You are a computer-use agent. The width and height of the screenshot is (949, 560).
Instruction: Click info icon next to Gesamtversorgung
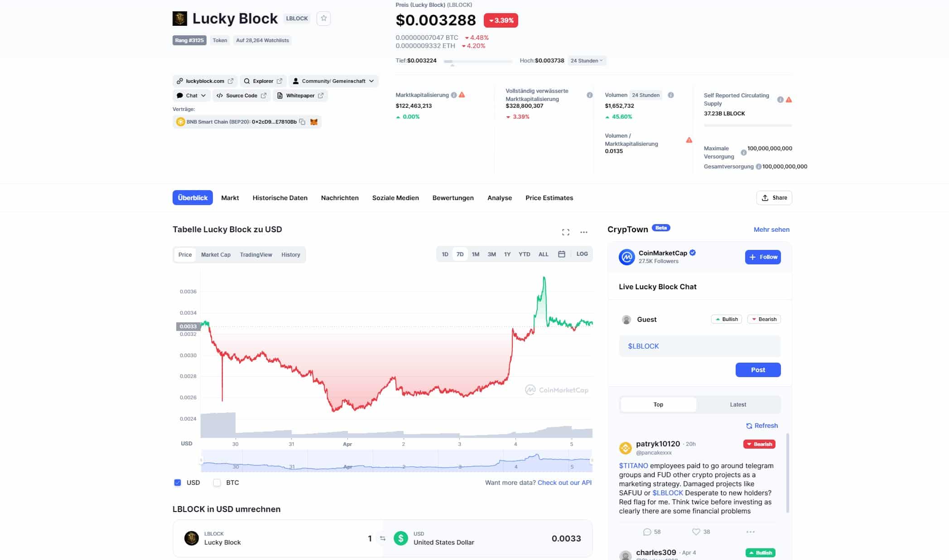coord(758,167)
